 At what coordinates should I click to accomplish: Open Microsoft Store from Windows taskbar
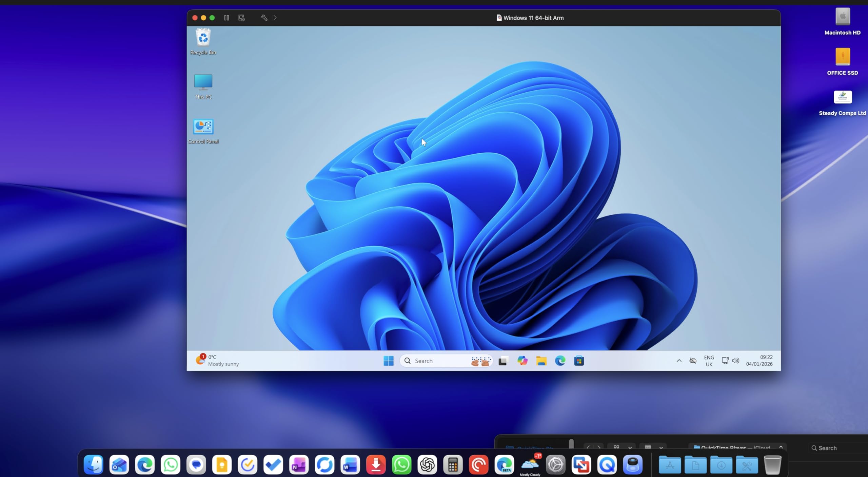pos(579,361)
